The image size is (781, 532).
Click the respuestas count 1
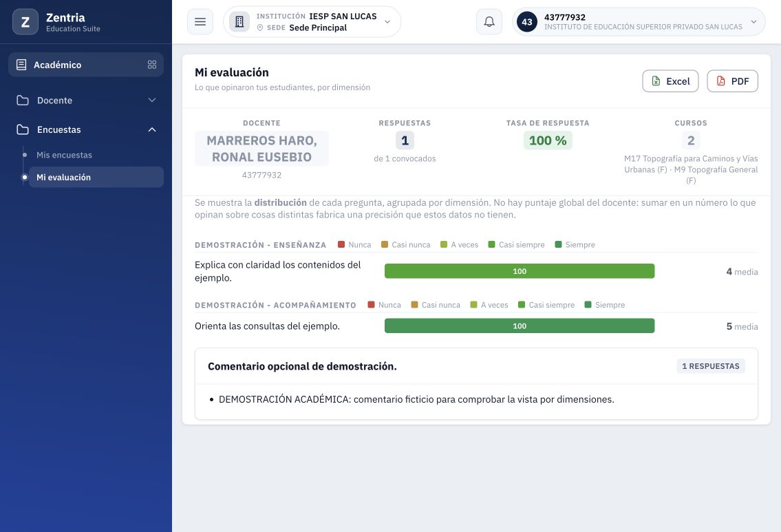click(x=405, y=140)
